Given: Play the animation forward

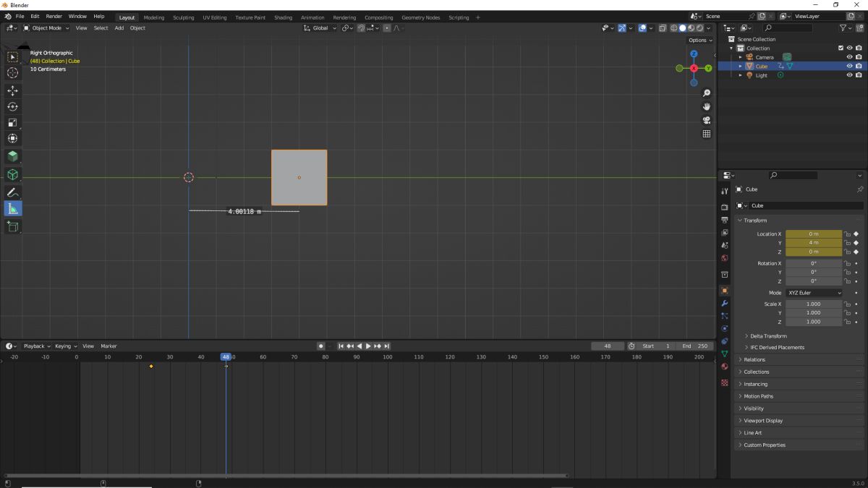Looking at the screenshot, I should pos(368,346).
